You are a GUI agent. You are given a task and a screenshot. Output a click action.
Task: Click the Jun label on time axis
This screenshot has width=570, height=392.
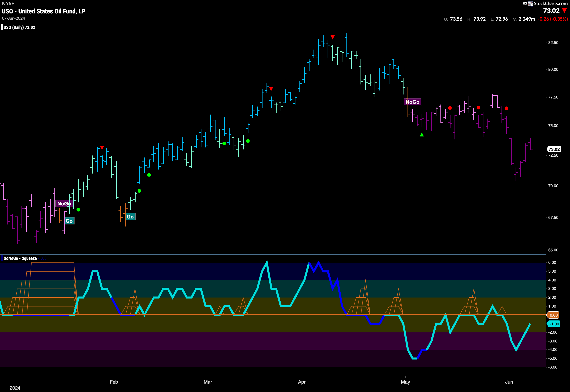pyautogui.click(x=509, y=382)
